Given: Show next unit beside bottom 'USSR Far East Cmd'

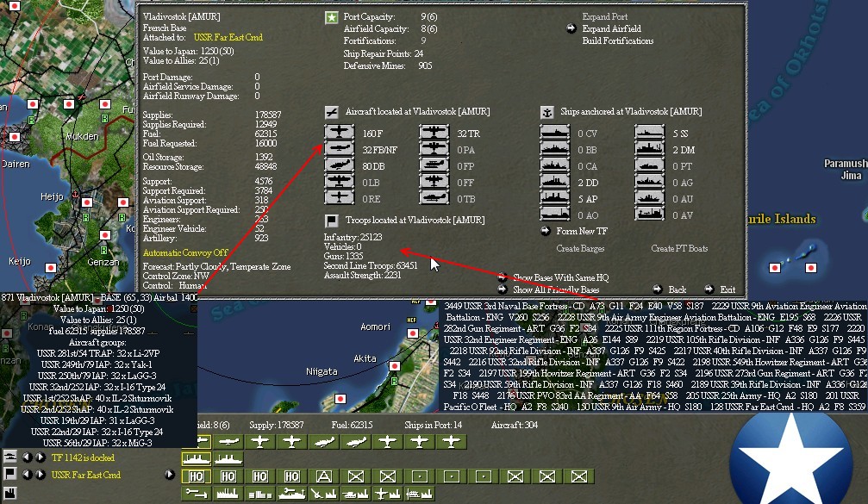Looking at the screenshot, I should 41,475.
